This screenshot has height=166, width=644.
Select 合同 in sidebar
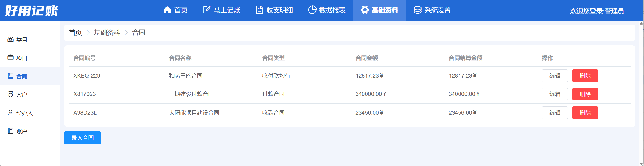coord(30,76)
